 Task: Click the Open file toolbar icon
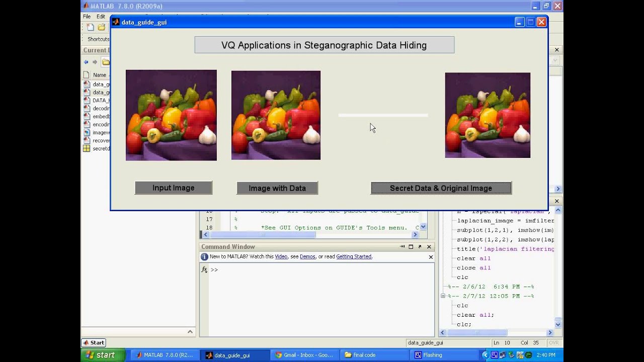pos(102,27)
